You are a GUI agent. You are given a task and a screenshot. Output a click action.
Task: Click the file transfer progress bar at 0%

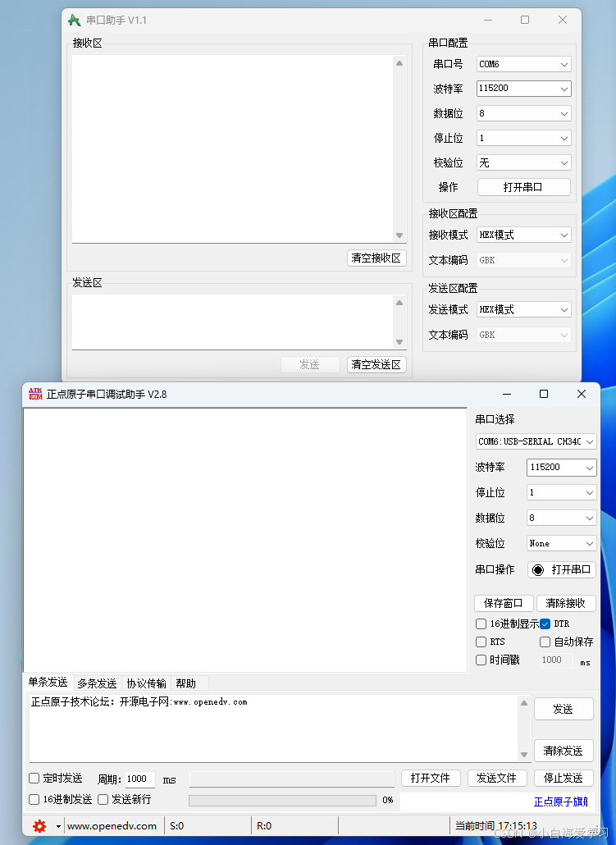[282, 800]
